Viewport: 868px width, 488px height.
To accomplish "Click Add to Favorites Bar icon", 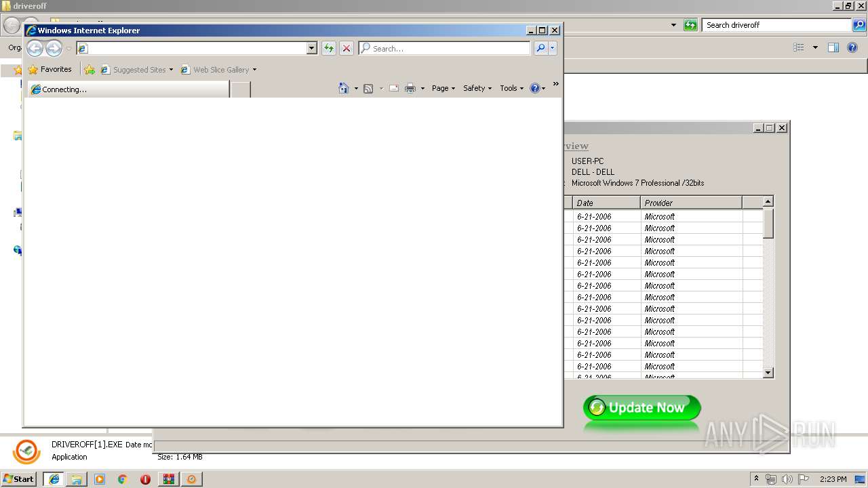I will click(90, 70).
